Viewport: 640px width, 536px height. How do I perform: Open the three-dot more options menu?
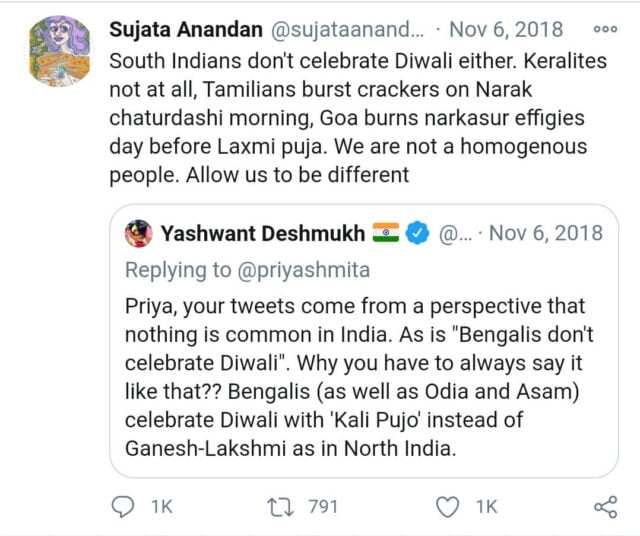[x=605, y=29]
